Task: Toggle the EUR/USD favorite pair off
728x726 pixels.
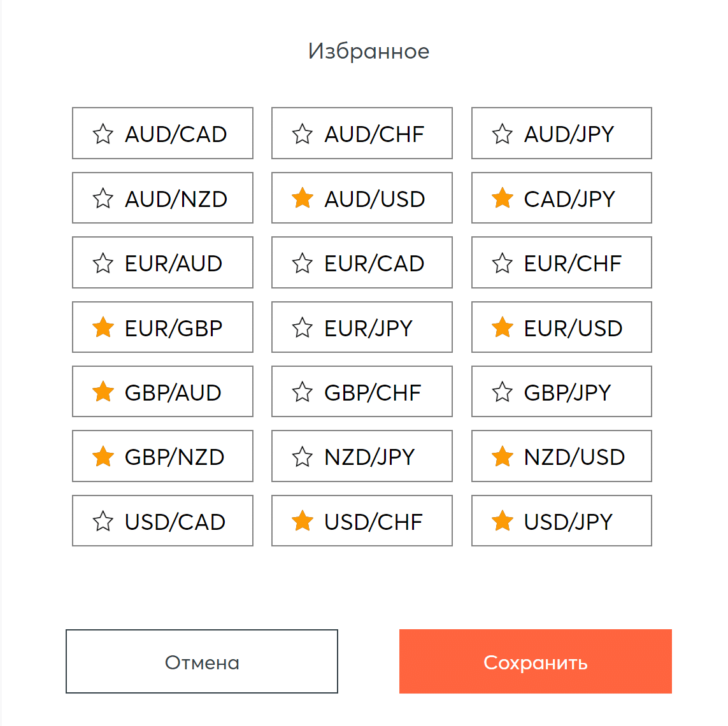Action: 561,328
